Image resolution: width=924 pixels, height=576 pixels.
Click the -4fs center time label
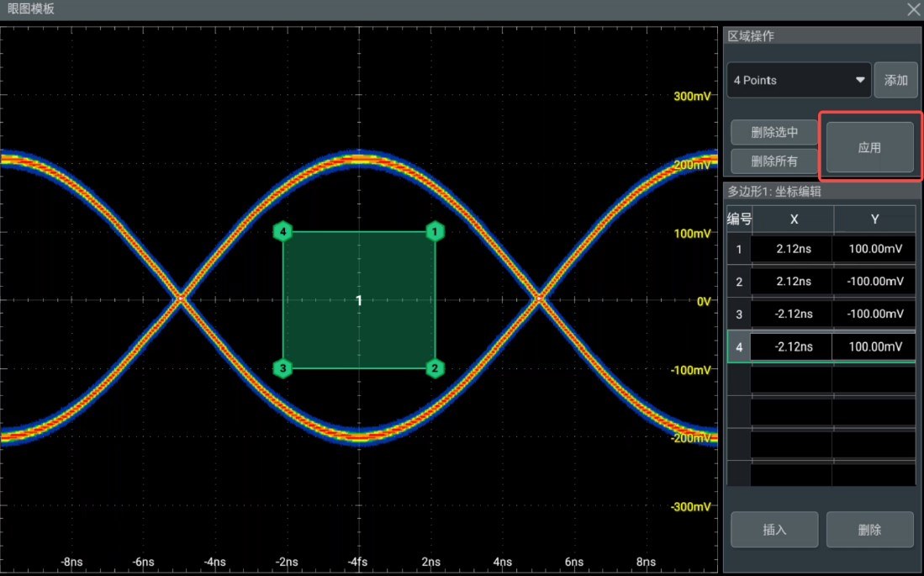358,561
